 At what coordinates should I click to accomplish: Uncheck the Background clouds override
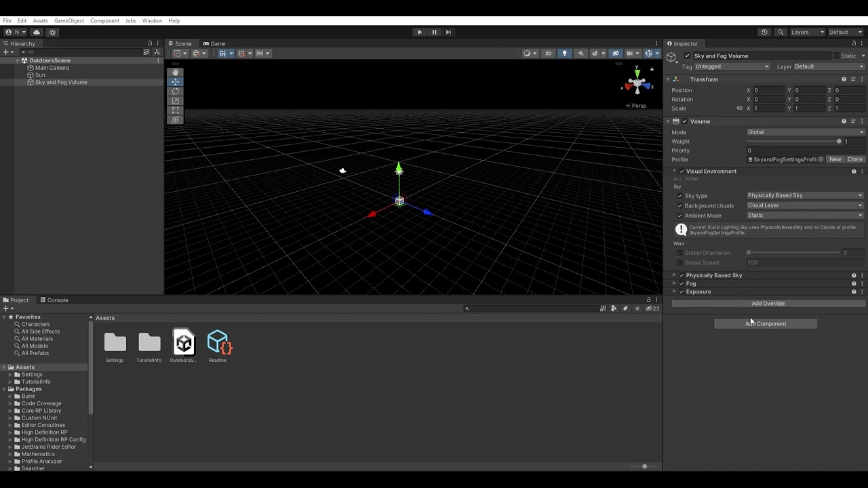(680, 205)
